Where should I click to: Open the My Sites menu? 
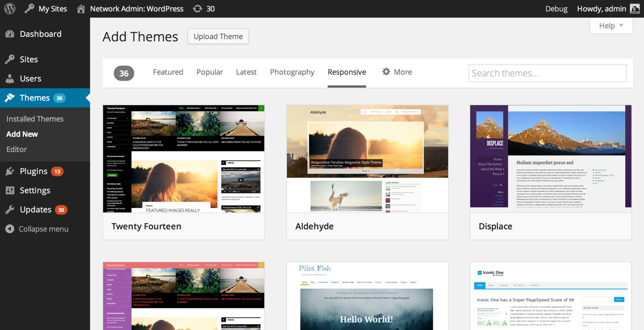(46, 8)
